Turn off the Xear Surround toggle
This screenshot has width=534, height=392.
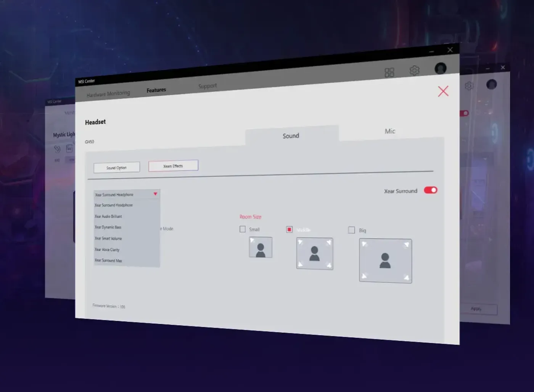431,190
